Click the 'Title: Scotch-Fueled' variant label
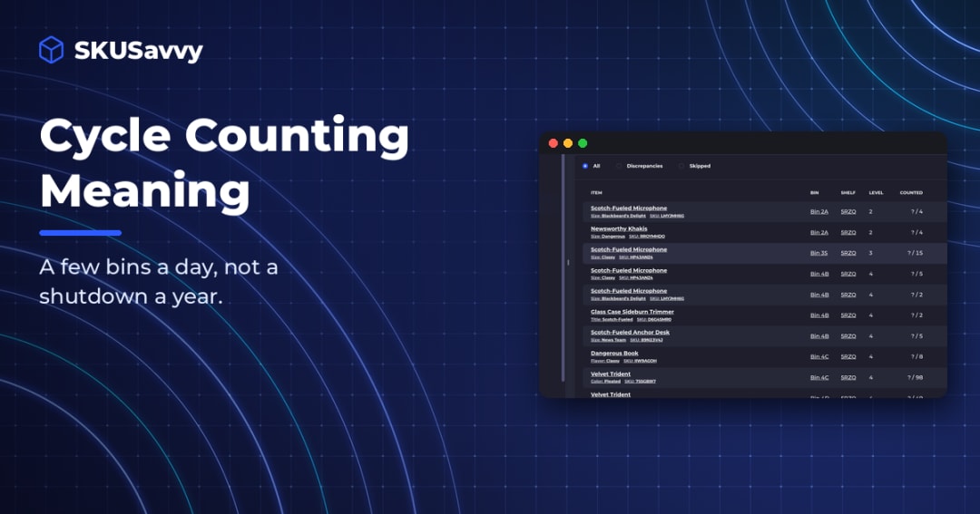980x514 pixels. [612, 320]
